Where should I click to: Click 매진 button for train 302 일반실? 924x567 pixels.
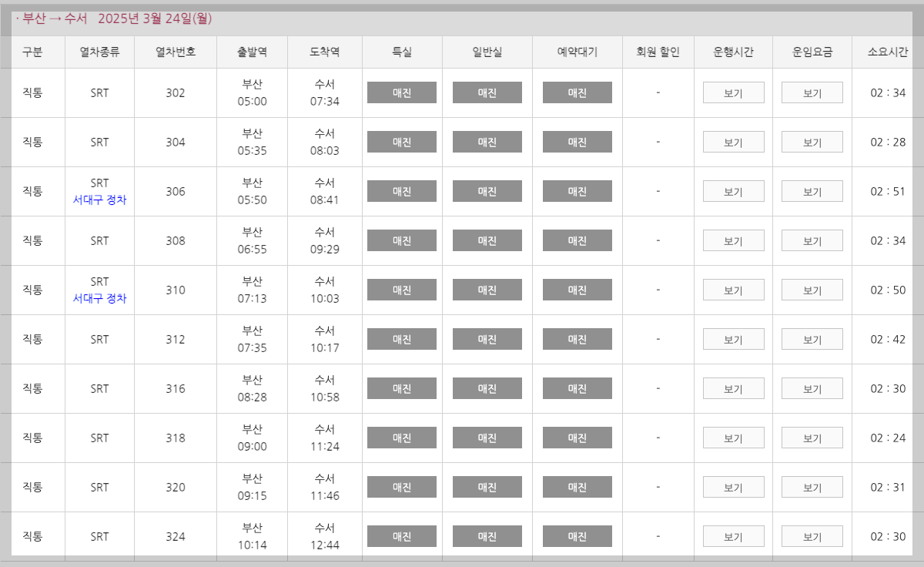(x=487, y=92)
